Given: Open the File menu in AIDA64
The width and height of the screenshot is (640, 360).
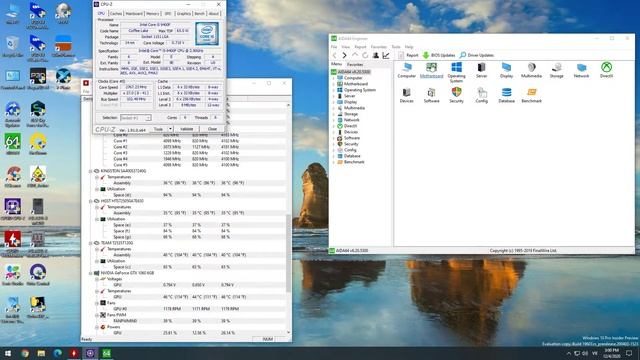Looking at the screenshot, I should (x=334, y=47).
